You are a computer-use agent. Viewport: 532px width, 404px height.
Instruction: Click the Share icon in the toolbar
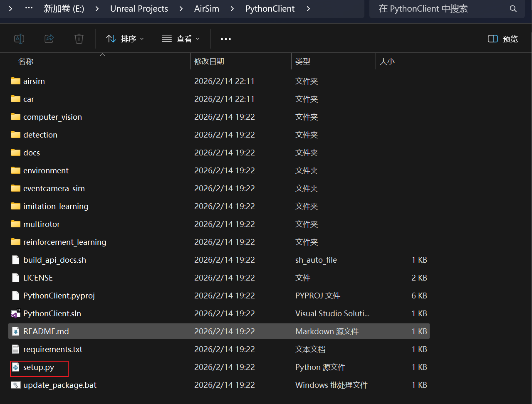49,39
